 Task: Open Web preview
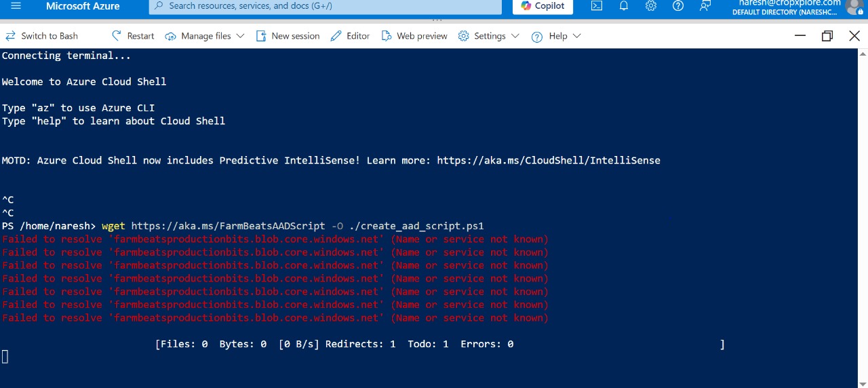click(x=414, y=36)
